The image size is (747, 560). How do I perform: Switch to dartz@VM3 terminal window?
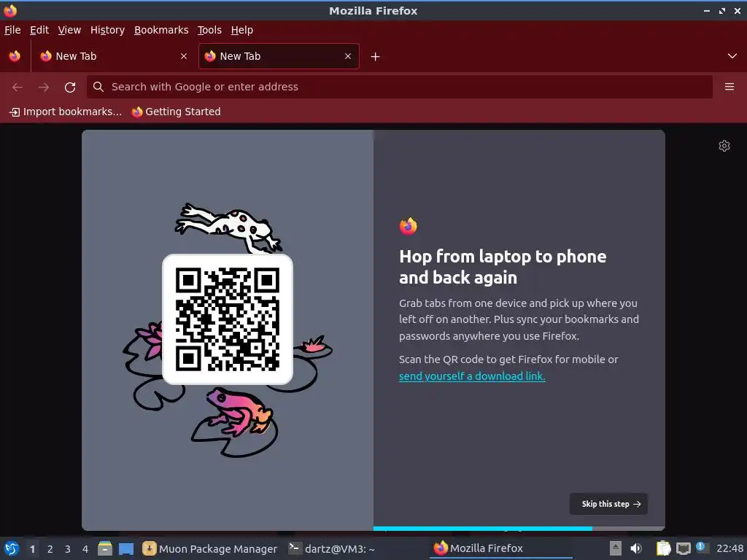coord(332,548)
